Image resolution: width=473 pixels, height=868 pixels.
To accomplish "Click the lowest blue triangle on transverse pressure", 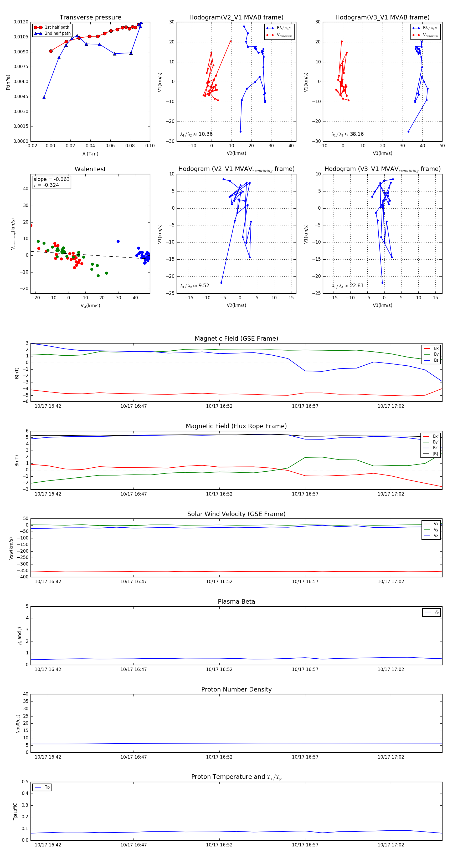I will (44, 97).
